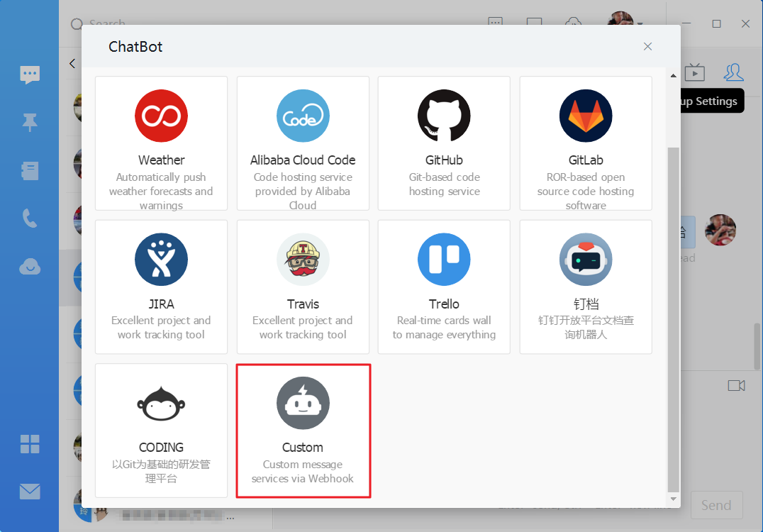Click 'Automatically push weather forecasts and warnings' text
The image size is (763, 532).
[x=161, y=192]
